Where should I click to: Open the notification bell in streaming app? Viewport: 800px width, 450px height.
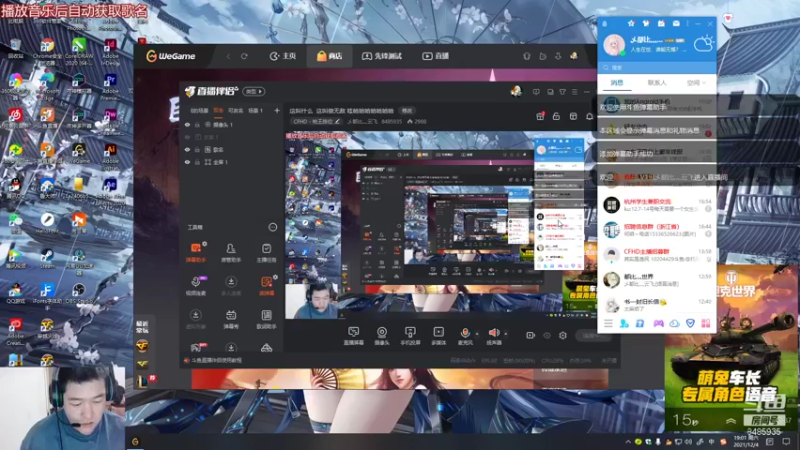point(589,116)
